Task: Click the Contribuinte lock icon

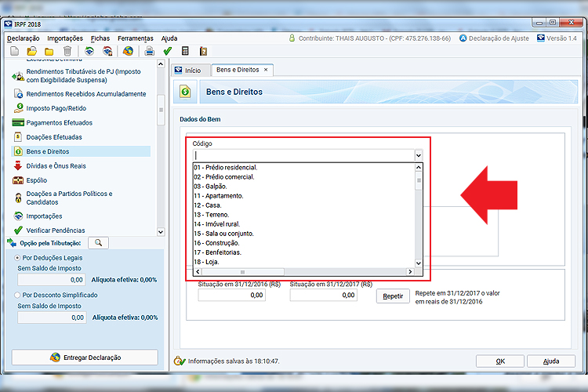Action: [292, 38]
